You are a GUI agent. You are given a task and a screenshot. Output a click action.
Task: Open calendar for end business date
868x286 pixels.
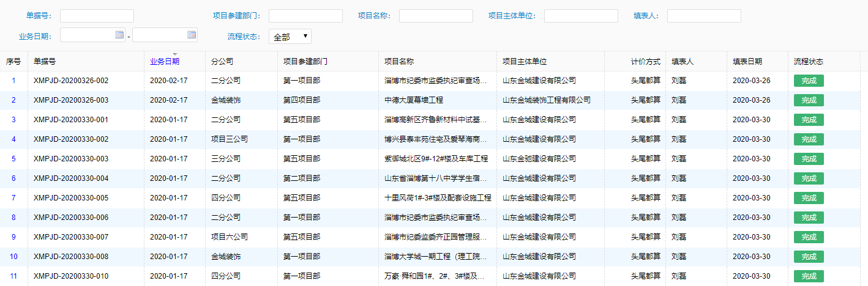pyautogui.click(x=192, y=35)
